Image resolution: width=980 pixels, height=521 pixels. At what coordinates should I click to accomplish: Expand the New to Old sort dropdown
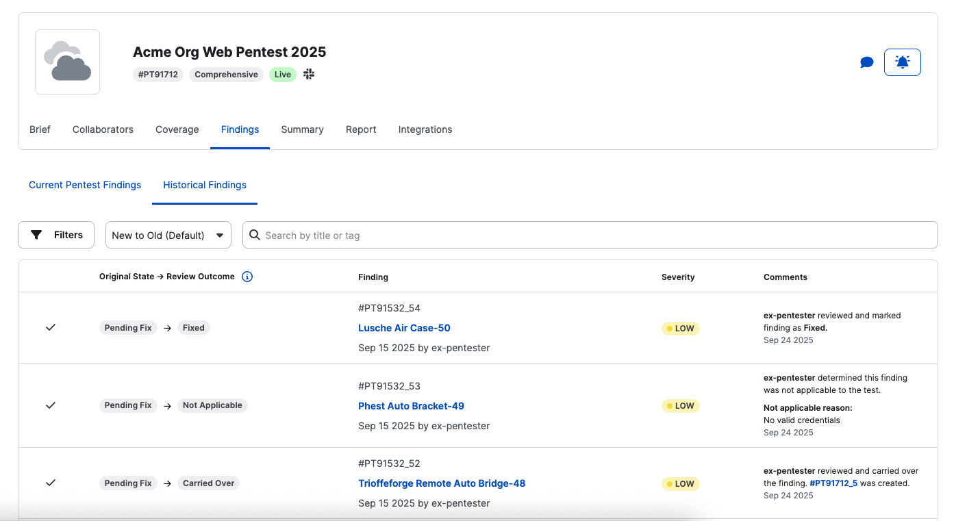pyautogui.click(x=168, y=235)
